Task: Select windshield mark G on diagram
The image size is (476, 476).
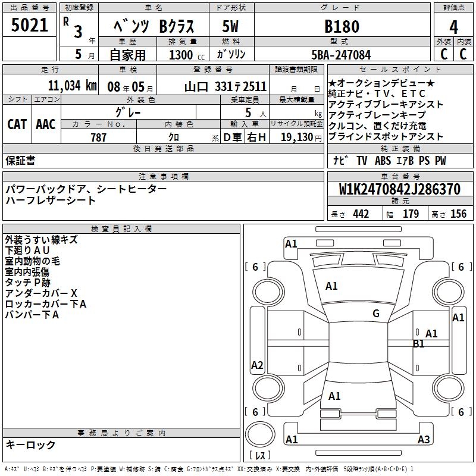Action: (376, 314)
